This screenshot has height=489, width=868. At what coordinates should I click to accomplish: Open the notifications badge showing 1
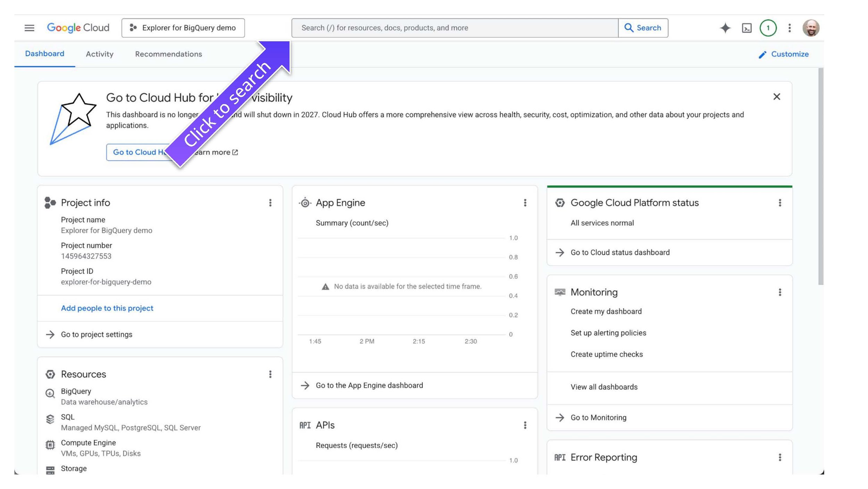point(768,28)
